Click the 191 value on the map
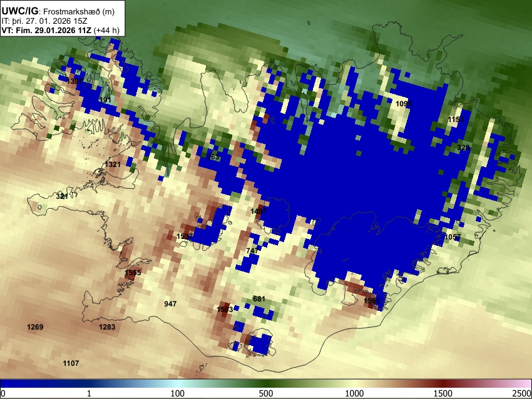This screenshot has width=532, height=399. (x=106, y=100)
